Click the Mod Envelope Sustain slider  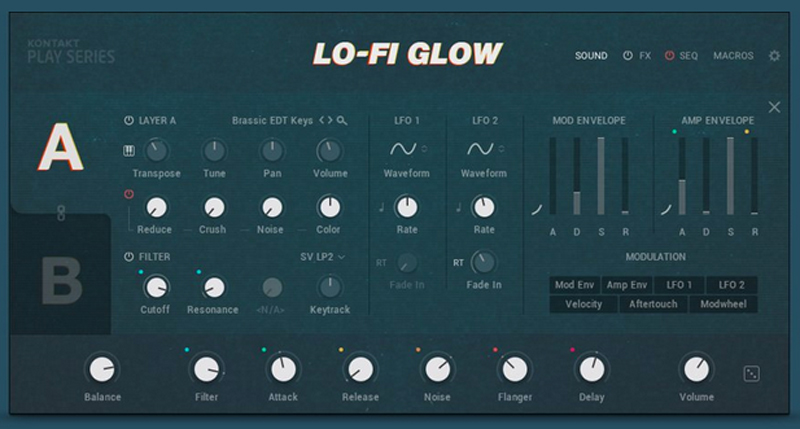pyautogui.click(x=601, y=176)
